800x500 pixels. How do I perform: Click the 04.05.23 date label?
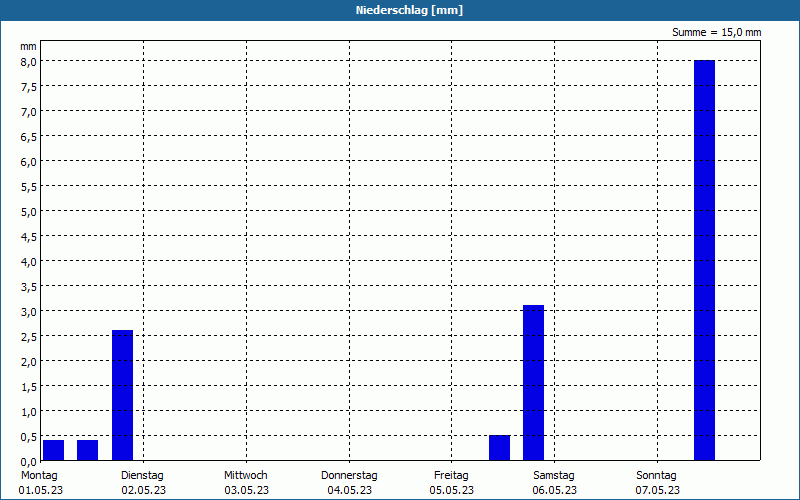tap(349, 490)
